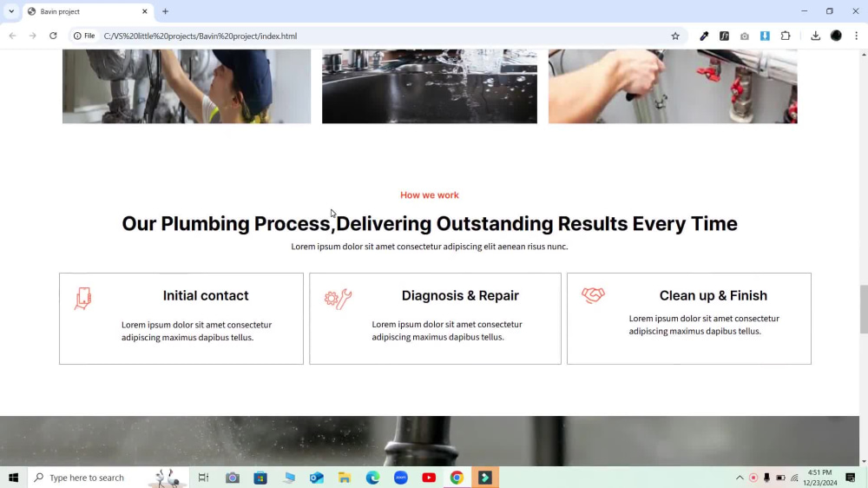
Task: Open the Filmora app in taskbar
Action: point(485,478)
